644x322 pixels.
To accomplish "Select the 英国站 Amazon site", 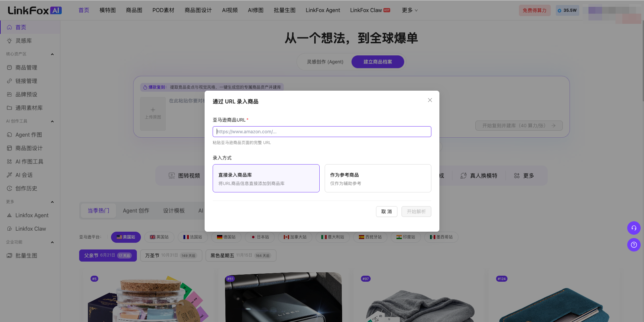I will coord(159,237).
